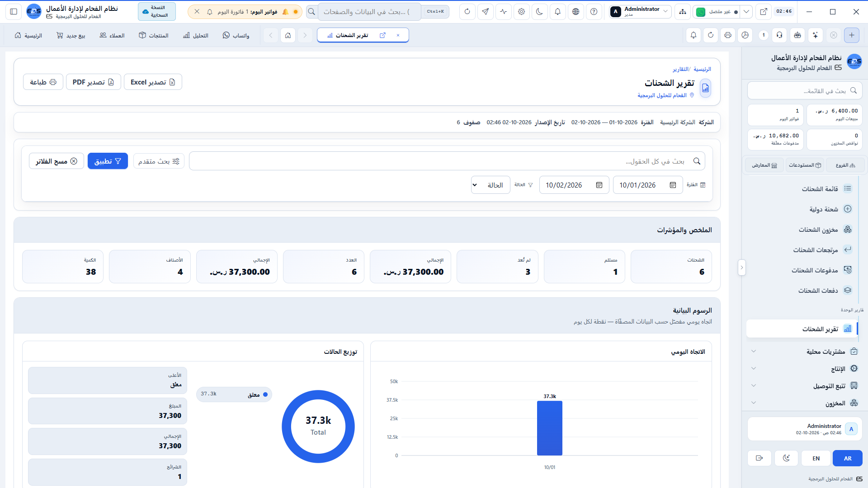This screenshot has height=488, width=868.
Task: Click the WhatsApp status icon
Action: [700, 12]
